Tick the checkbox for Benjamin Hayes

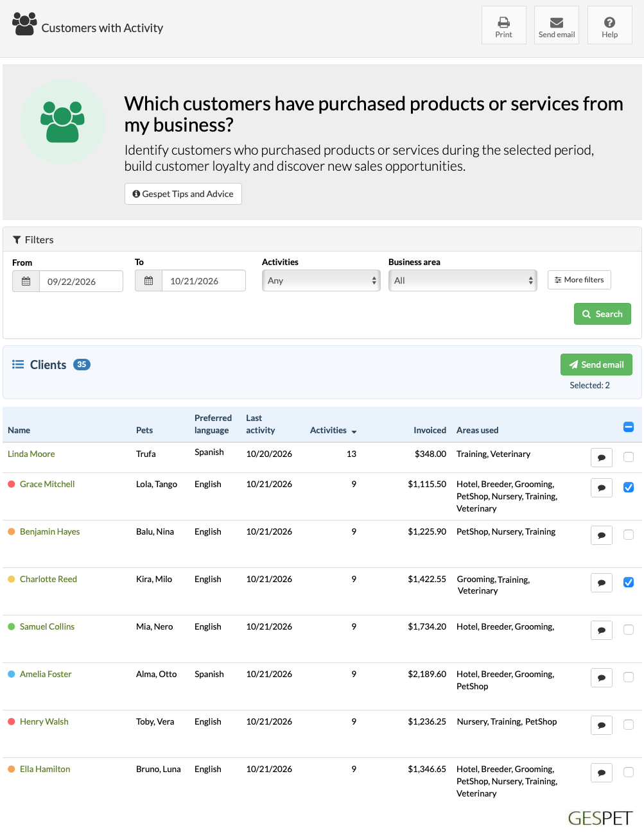(x=629, y=535)
